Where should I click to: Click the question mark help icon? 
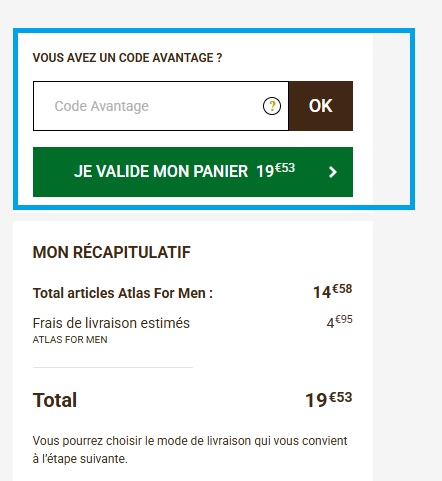[x=272, y=106]
